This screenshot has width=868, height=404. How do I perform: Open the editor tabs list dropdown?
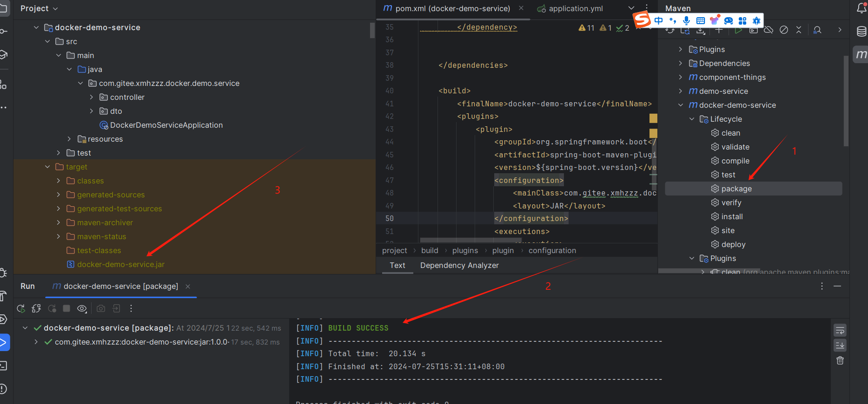(x=631, y=8)
